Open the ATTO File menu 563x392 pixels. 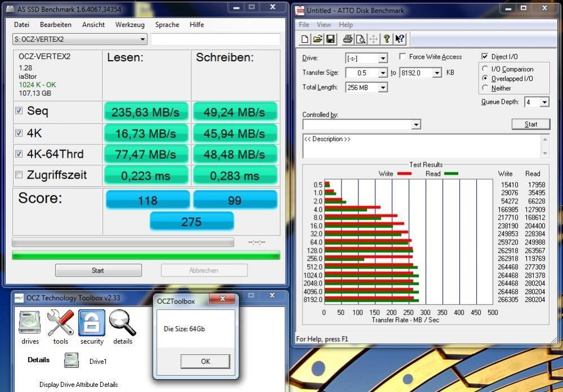coord(304,25)
